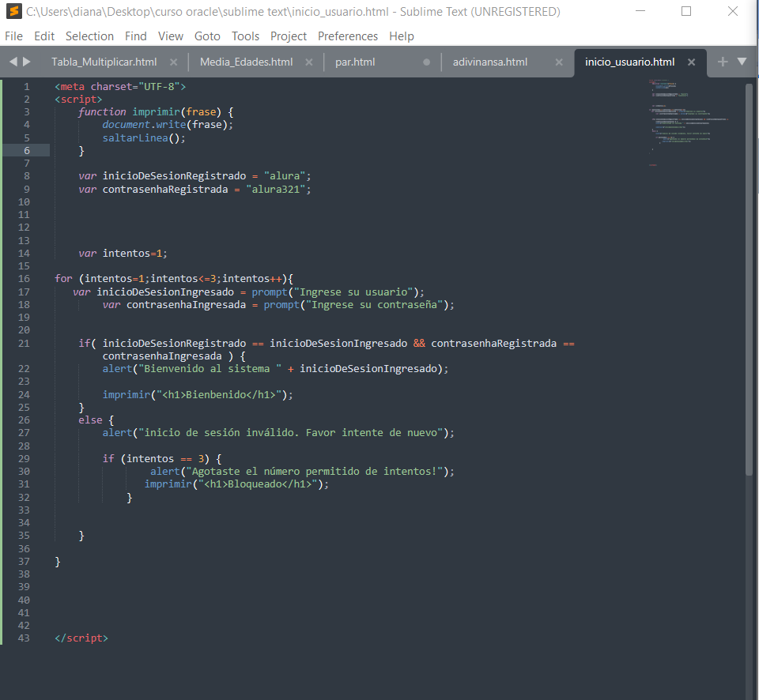Click the tab scroll right arrow
This screenshot has width=759, height=700.
point(28,62)
